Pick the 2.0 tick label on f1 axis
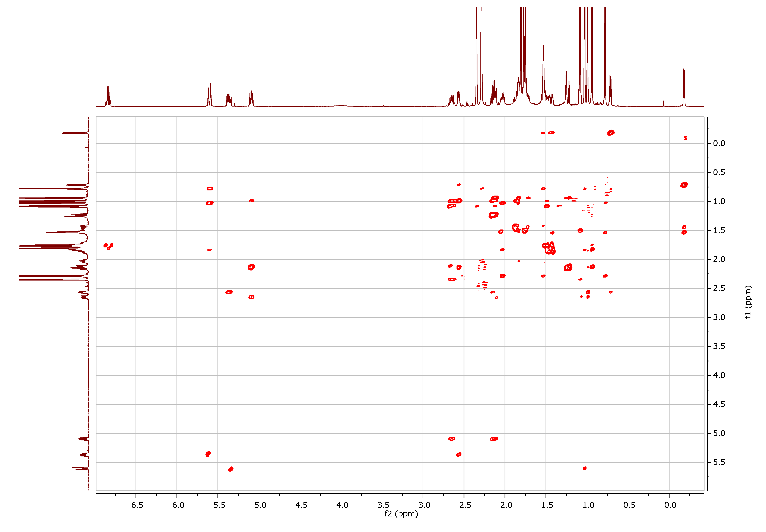 [x=719, y=259]
